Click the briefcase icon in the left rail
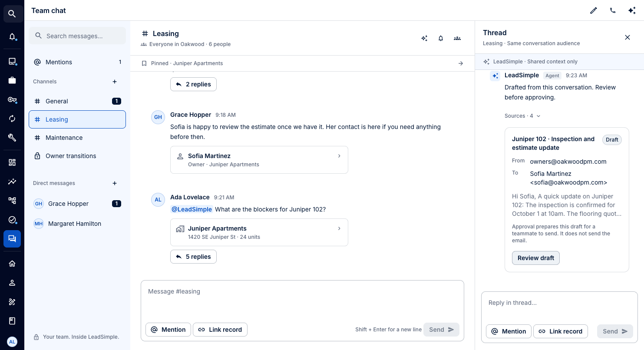644x350 pixels. [x=12, y=80]
